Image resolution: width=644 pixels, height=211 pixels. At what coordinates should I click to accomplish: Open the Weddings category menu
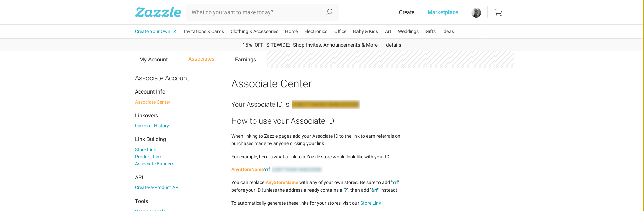tap(408, 31)
